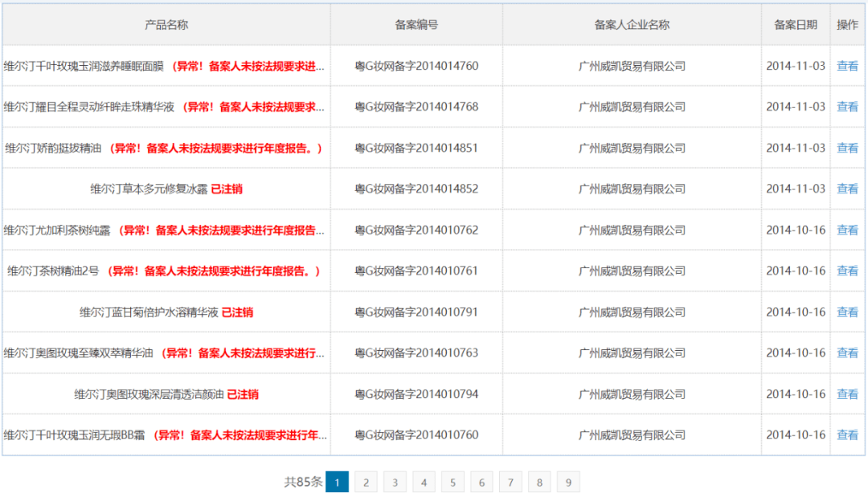Open 查看 link for 粤G妆网备字2014010762
Image resolution: width=868 pixels, height=493 pixels.
pyautogui.click(x=847, y=230)
